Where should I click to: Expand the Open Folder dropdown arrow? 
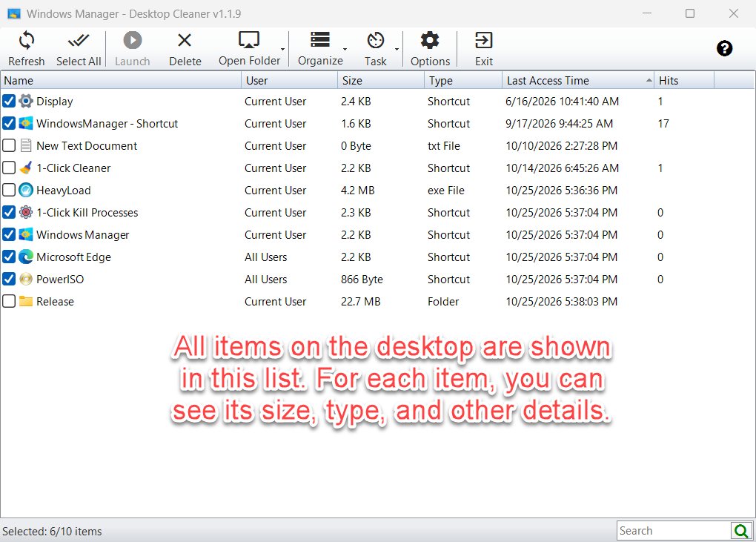tap(282, 49)
